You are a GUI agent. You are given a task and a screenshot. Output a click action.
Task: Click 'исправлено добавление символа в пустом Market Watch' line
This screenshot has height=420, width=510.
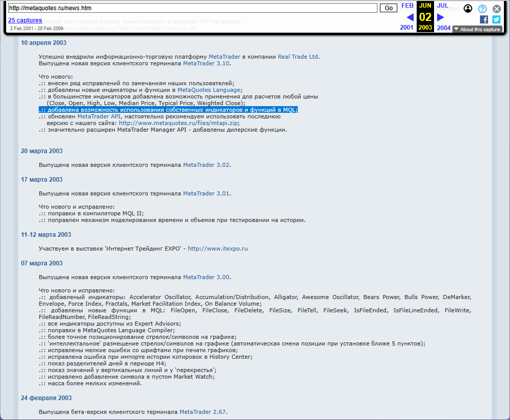click(x=126, y=377)
